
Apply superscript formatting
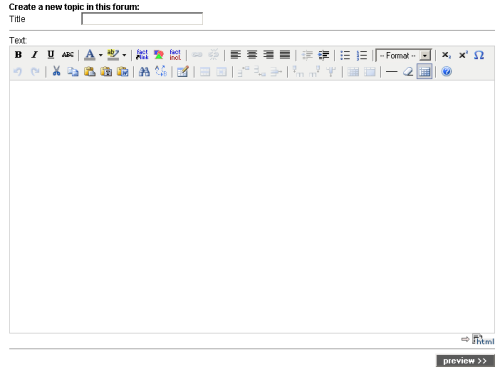pos(463,55)
